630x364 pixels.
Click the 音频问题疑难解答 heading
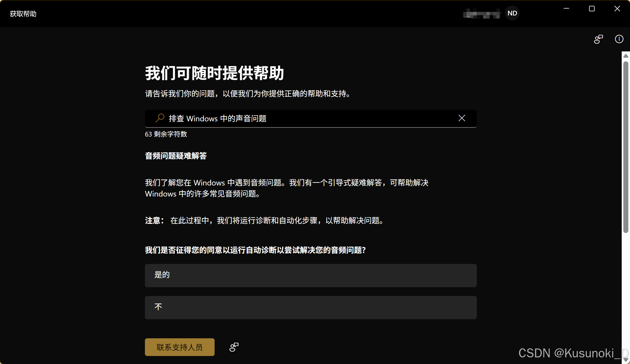(x=176, y=156)
